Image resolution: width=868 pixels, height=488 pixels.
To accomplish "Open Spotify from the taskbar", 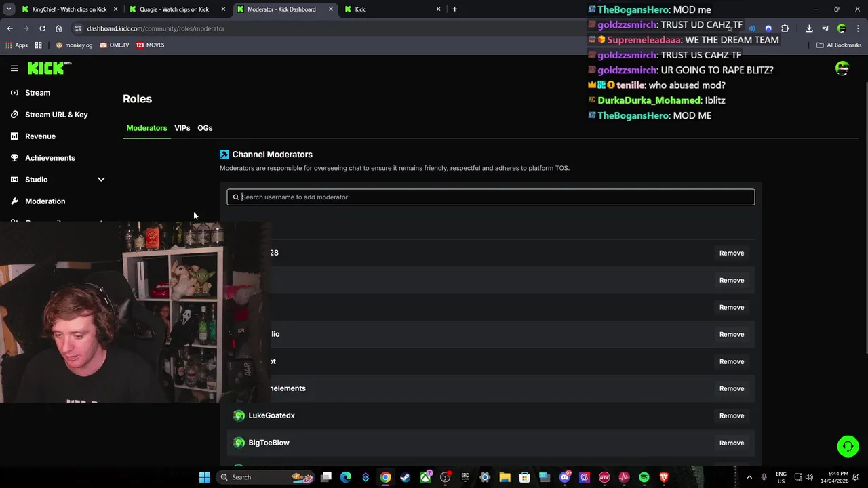I will coord(644,477).
